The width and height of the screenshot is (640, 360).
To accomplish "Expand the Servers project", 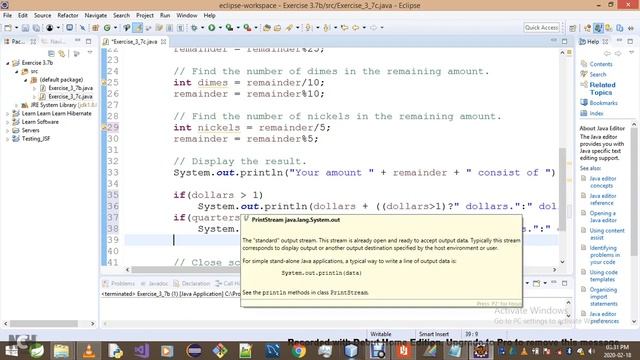I will click(x=7, y=131).
